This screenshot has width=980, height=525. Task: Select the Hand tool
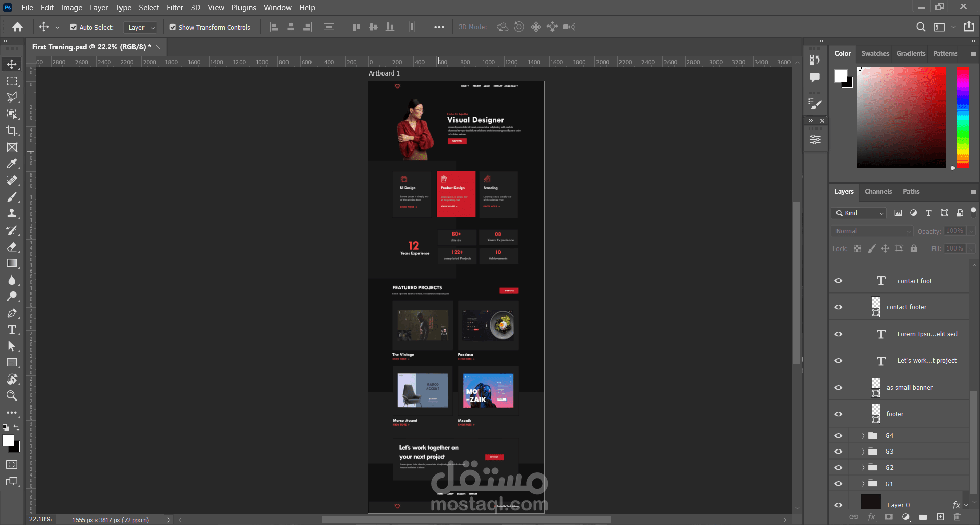12,379
